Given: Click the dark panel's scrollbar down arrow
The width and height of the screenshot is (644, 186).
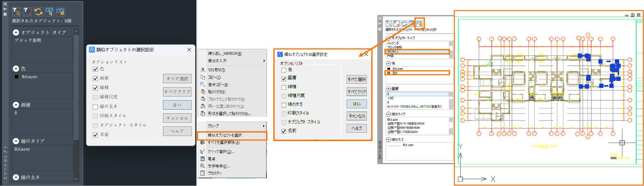Looking at the screenshot, I should pos(76,179).
